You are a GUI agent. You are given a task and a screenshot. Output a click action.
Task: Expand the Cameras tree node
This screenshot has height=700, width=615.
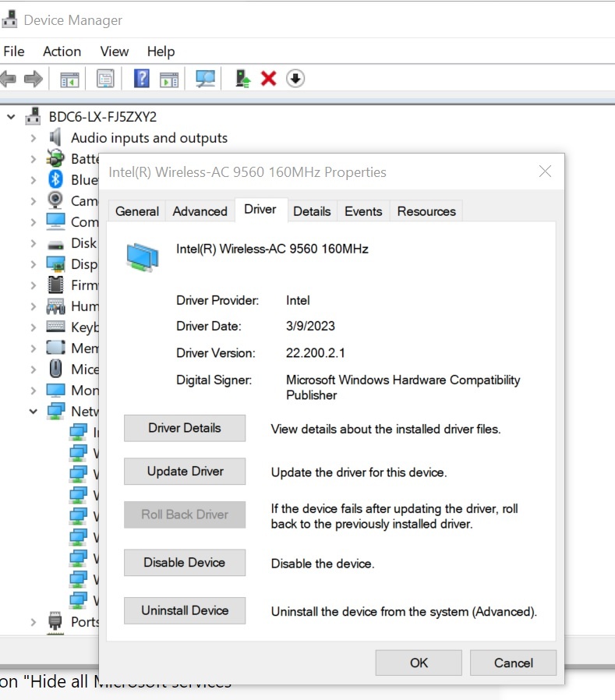click(34, 201)
